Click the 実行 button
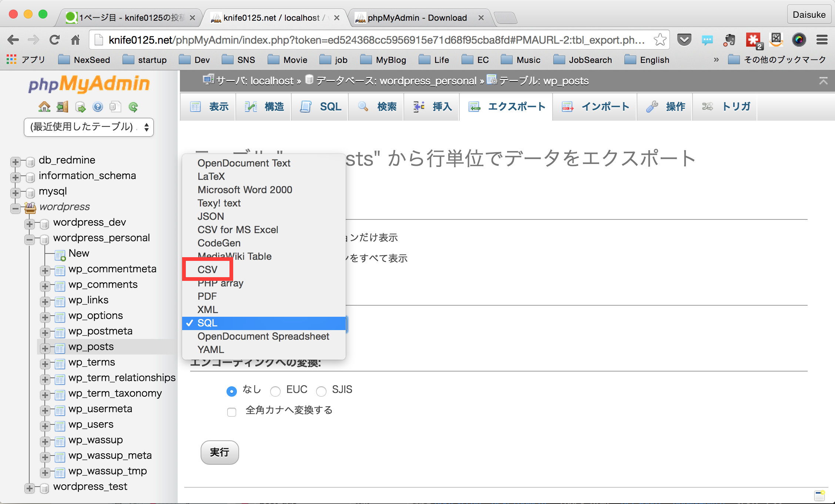Screen dimensions: 835x504 coord(219,452)
